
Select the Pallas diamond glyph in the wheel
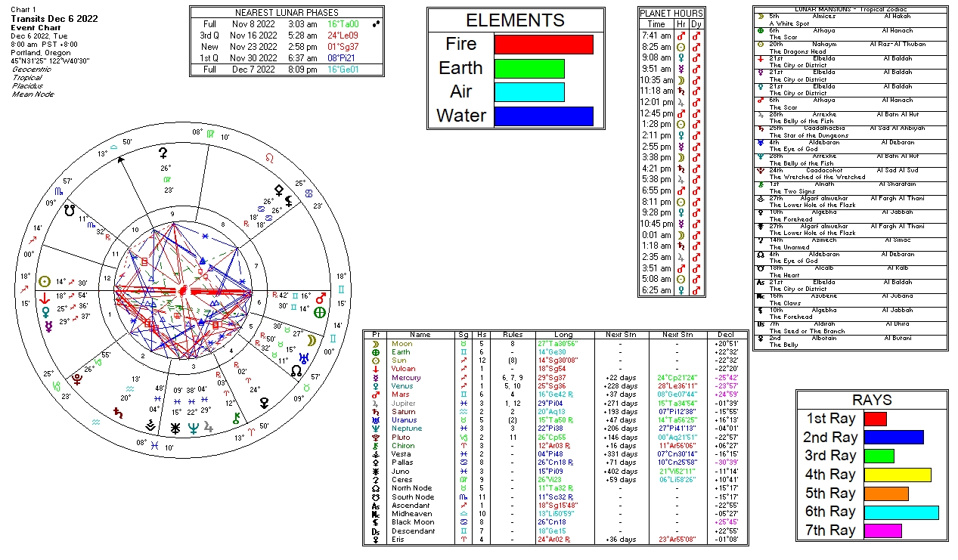tap(279, 190)
